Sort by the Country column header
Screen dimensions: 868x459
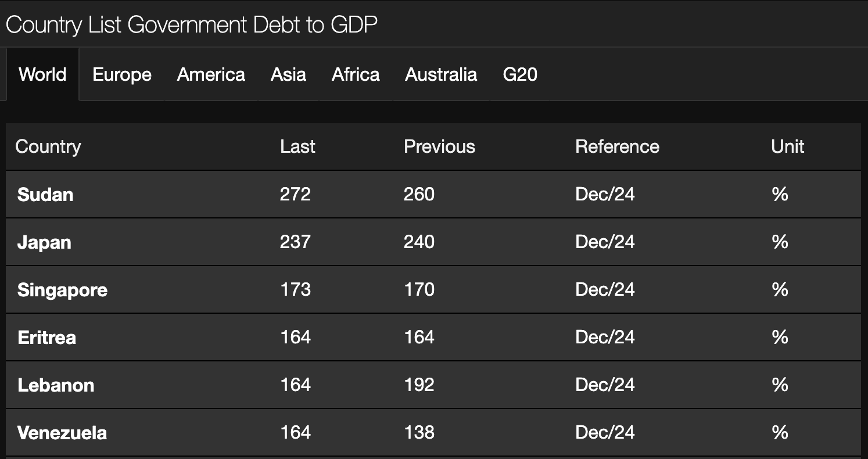point(48,146)
